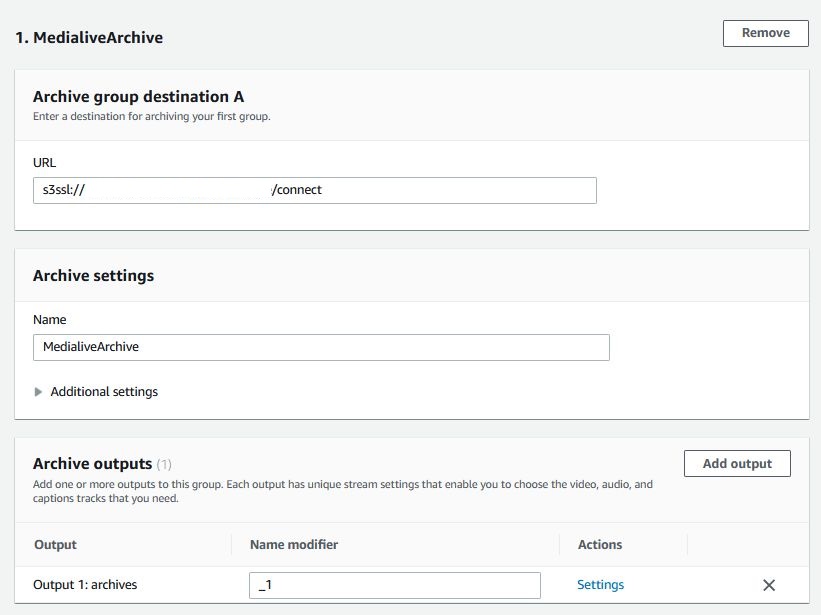Delete Output 1 using the X icon
The width and height of the screenshot is (821, 615).
769,585
